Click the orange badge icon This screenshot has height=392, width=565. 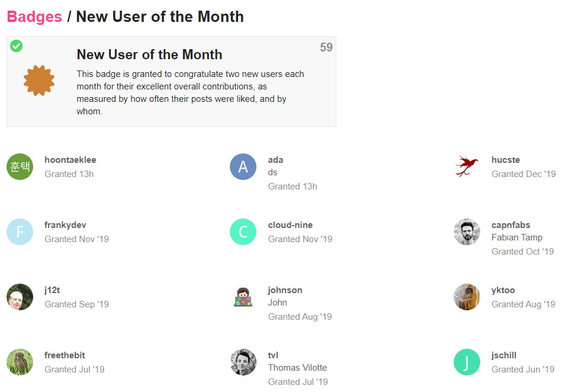pos(39,81)
